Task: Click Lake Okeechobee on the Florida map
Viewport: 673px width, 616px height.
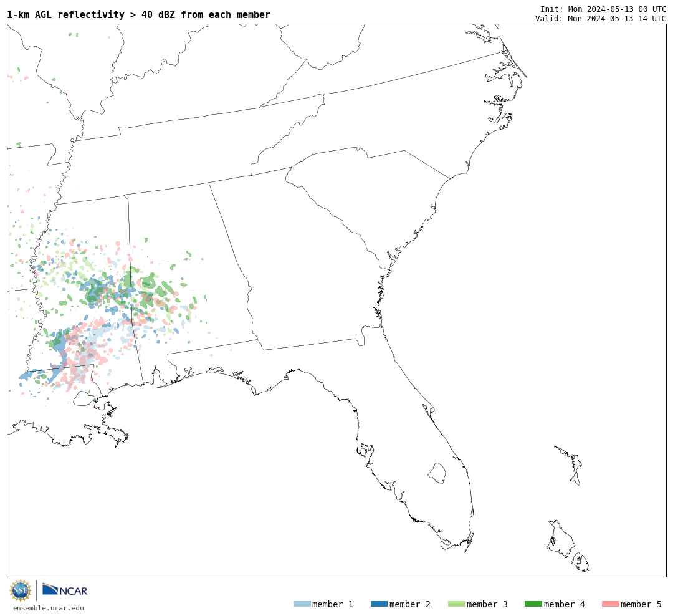Action: [437, 473]
